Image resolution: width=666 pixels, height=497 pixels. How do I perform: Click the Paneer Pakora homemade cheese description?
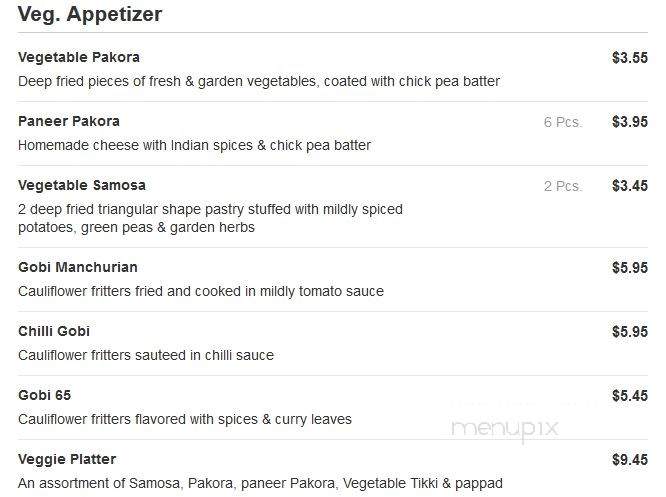pos(195,146)
